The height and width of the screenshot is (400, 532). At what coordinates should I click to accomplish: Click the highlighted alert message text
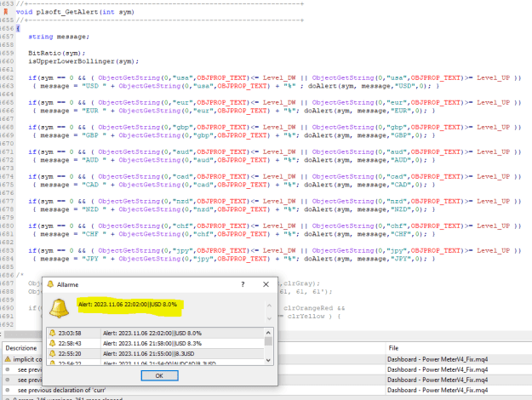(x=128, y=305)
